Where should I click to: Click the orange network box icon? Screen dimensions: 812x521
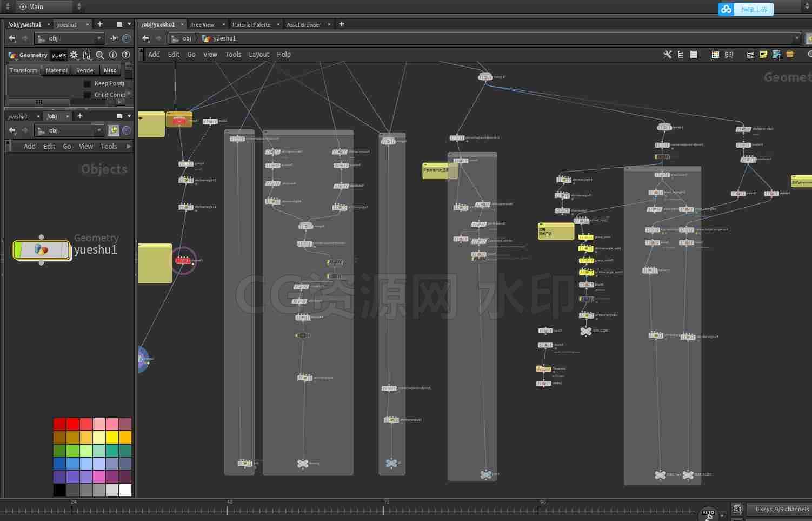point(790,55)
